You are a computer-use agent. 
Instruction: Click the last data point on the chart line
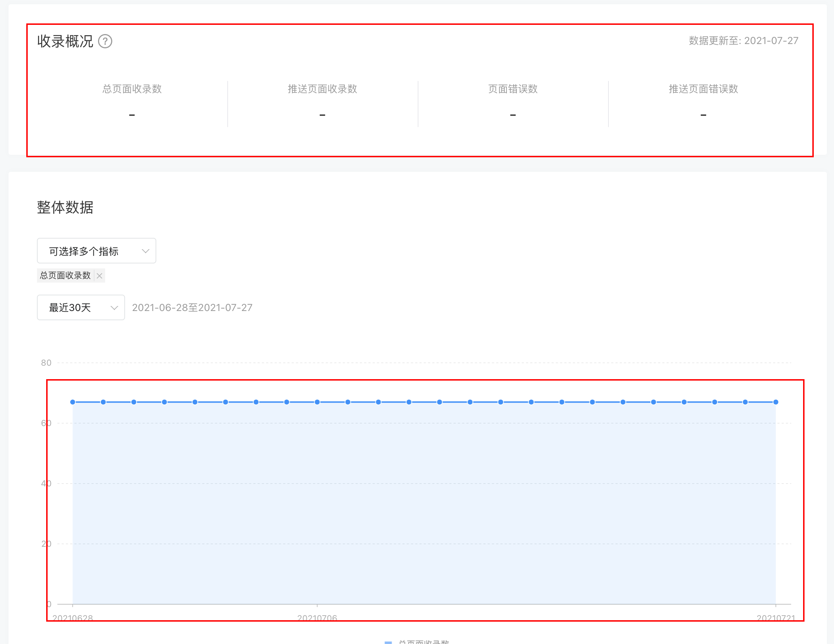(776, 402)
